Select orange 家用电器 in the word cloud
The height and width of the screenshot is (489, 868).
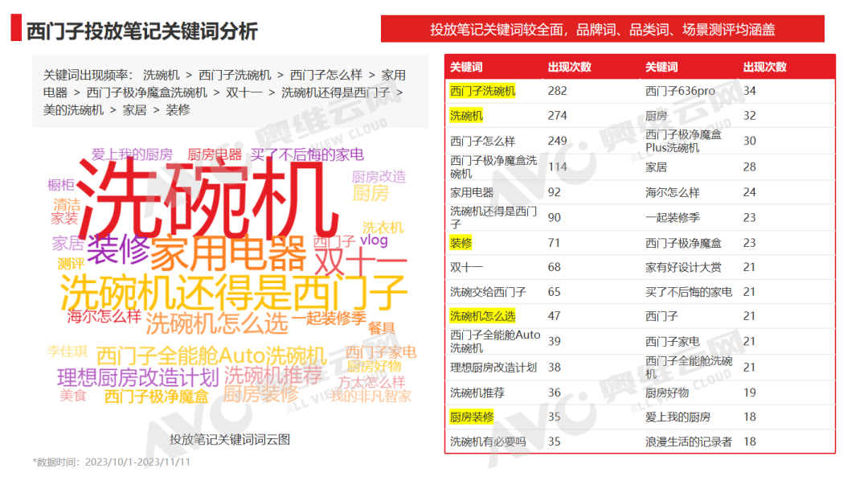(227, 253)
